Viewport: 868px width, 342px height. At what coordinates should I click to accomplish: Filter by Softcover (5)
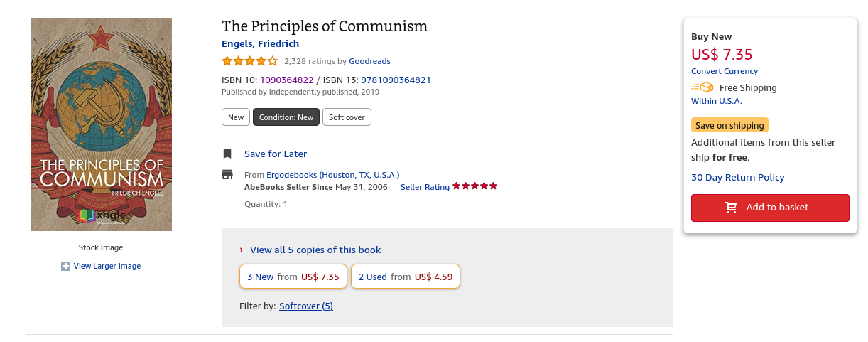[x=306, y=306]
